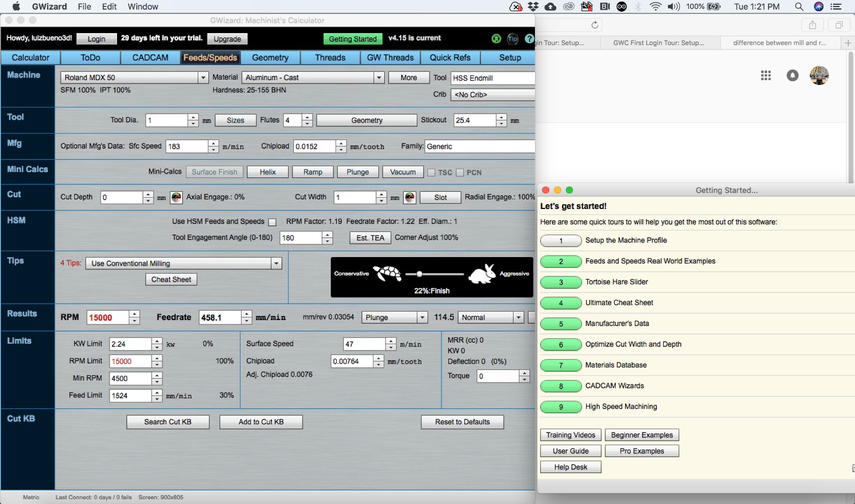Click the Upgrade button

coord(227,39)
